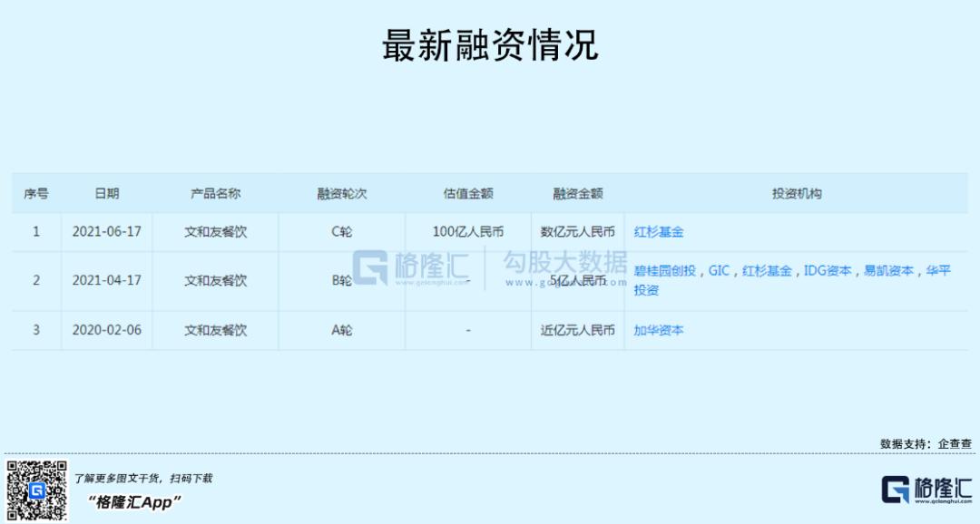Click the 最新融资情况 title
Screen dimensions: 980x524
490,45
